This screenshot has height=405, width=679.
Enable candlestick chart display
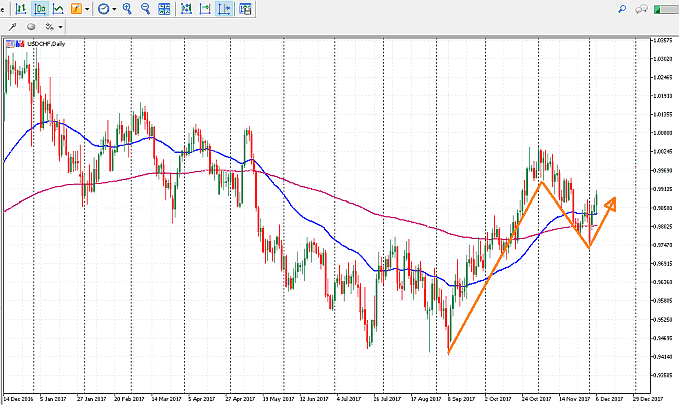click(x=41, y=9)
